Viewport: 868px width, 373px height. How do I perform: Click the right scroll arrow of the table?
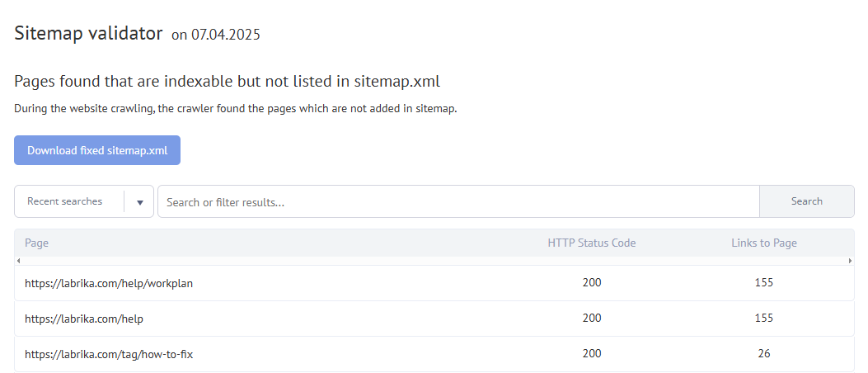pyautogui.click(x=851, y=261)
